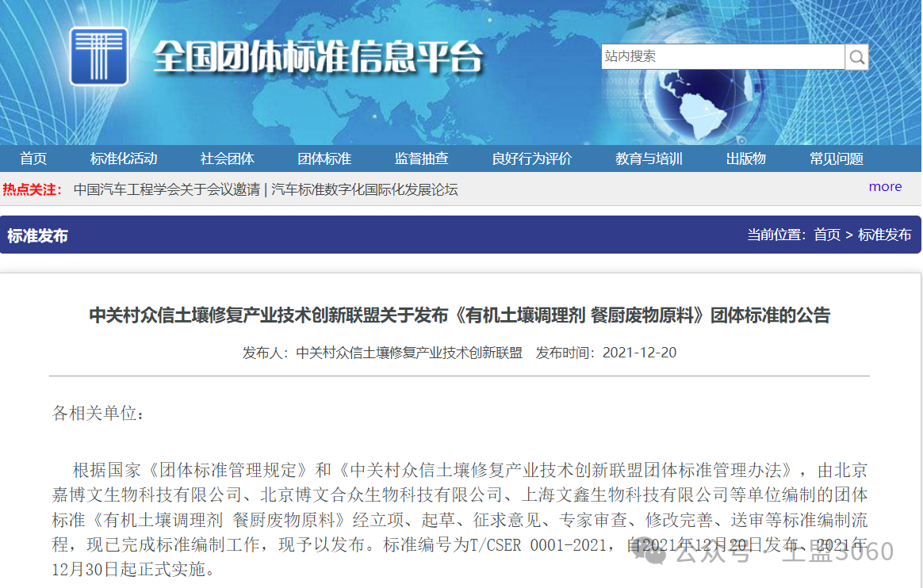This screenshot has width=923, height=588.
Task: Click the 'more' hot news link
Action: click(x=885, y=186)
